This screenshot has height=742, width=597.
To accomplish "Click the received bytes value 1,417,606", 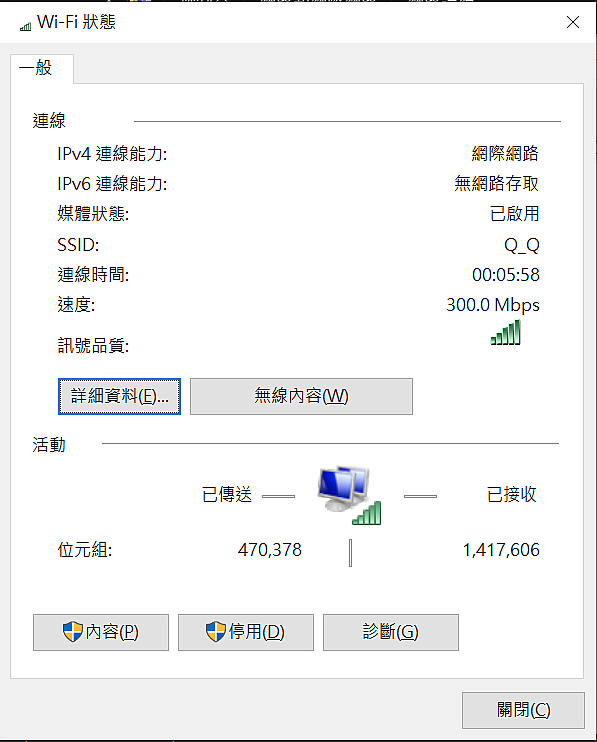I will pyautogui.click(x=501, y=550).
